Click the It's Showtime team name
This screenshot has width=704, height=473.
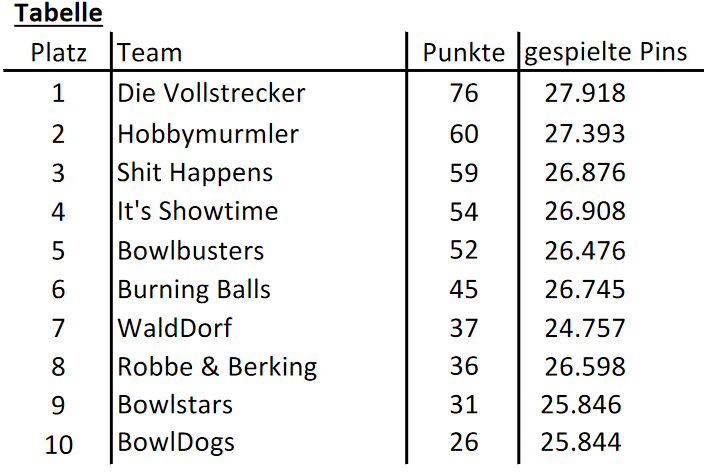pyautogui.click(x=198, y=211)
